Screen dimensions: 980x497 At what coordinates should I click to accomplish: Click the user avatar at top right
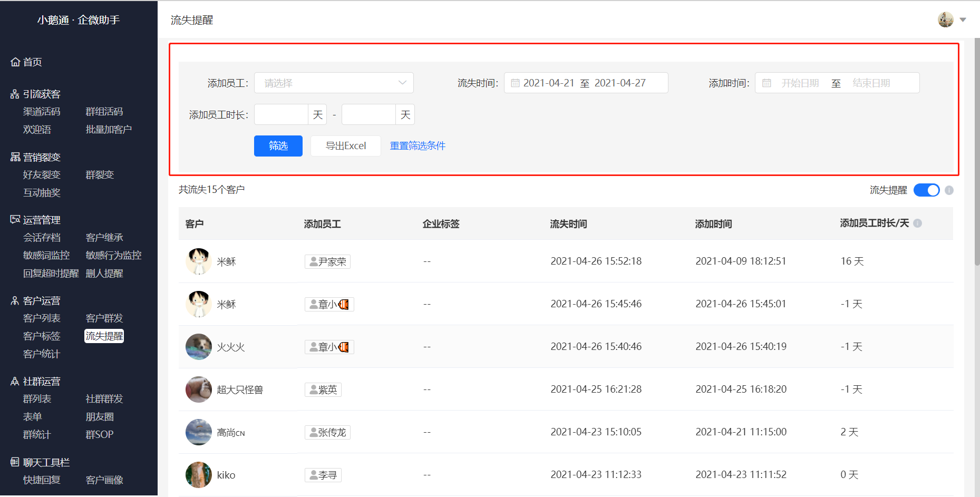pyautogui.click(x=946, y=20)
